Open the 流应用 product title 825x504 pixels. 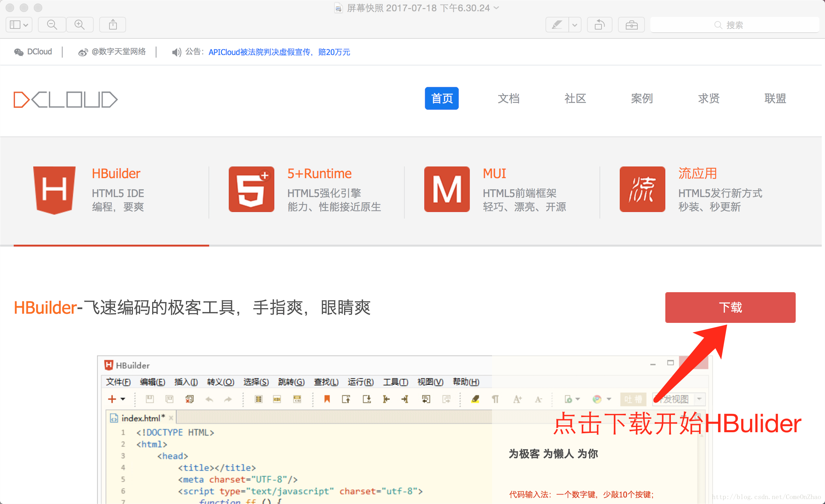pyautogui.click(x=697, y=174)
